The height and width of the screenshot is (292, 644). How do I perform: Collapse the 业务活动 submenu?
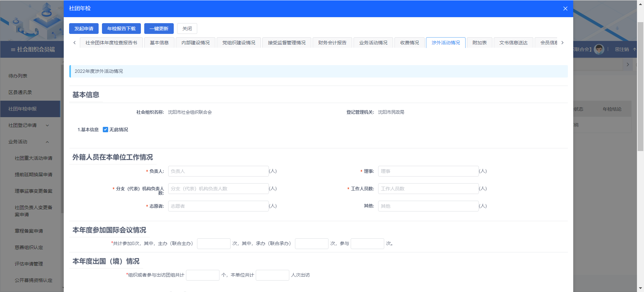click(47, 142)
